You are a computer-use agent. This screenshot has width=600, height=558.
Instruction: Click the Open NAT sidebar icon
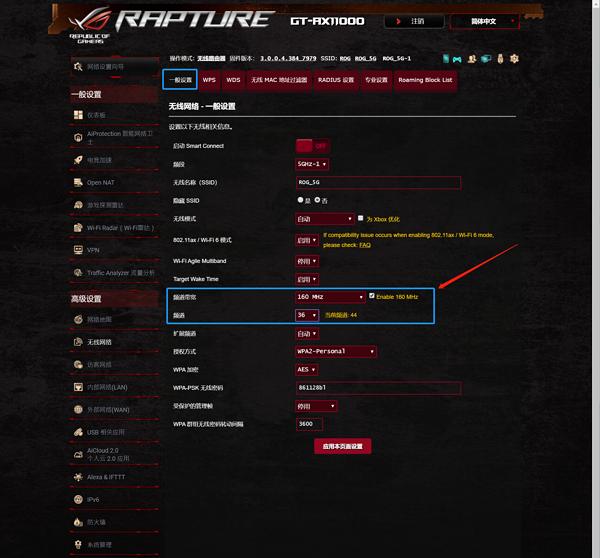[78, 182]
